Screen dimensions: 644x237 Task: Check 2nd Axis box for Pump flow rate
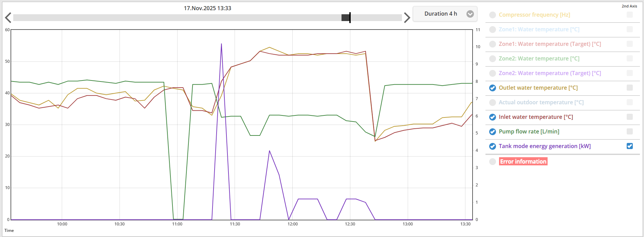coord(629,131)
